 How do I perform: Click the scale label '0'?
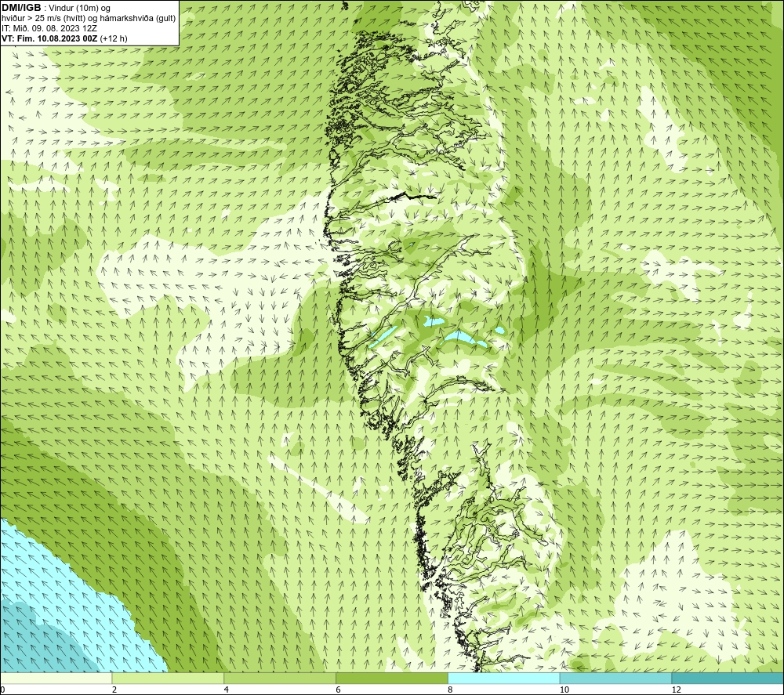pos(2,690)
